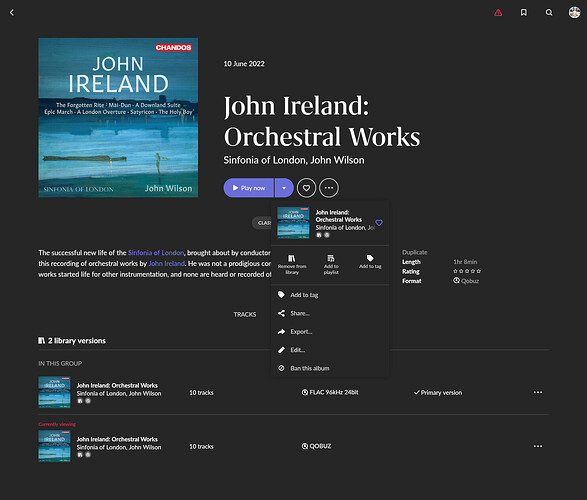Select Add to tag menu entry
This screenshot has width=587, height=500.
click(x=330, y=295)
